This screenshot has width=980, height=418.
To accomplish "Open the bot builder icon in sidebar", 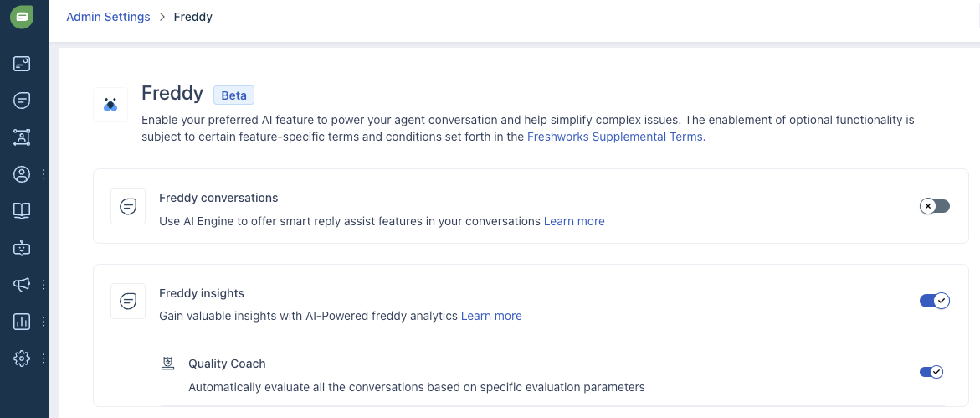I will [22, 248].
